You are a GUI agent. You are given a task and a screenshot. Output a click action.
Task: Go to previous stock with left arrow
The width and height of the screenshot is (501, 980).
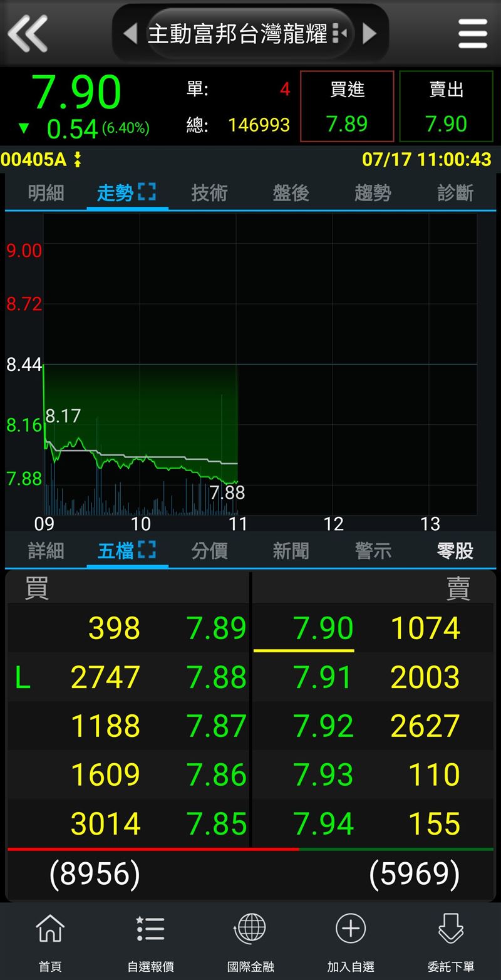(130, 33)
